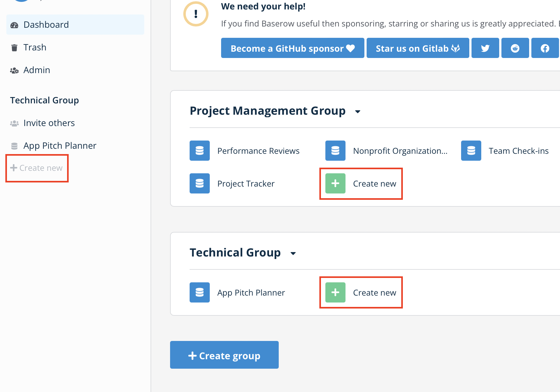The width and height of the screenshot is (560, 392).
Task: Open Trash from the sidebar
Action: click(x=35, y=47)
